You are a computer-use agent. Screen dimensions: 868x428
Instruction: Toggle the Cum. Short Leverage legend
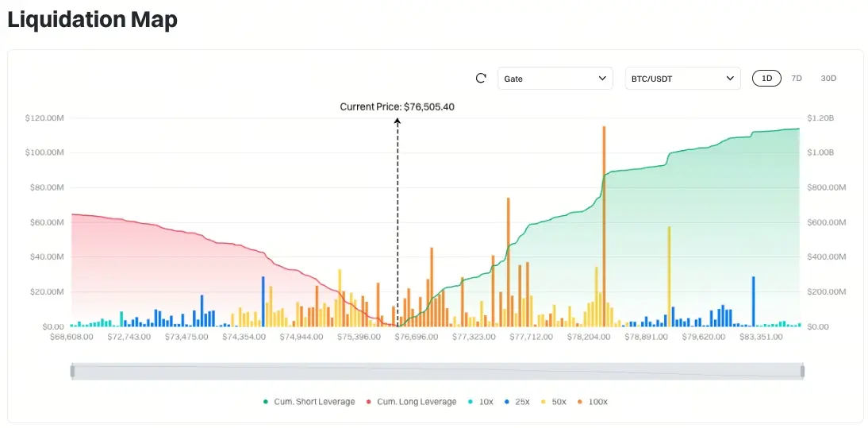tap(309, 402)
